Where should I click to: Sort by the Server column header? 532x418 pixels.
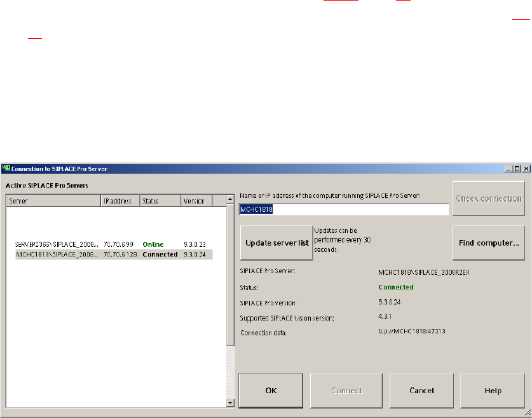[53, 200]
